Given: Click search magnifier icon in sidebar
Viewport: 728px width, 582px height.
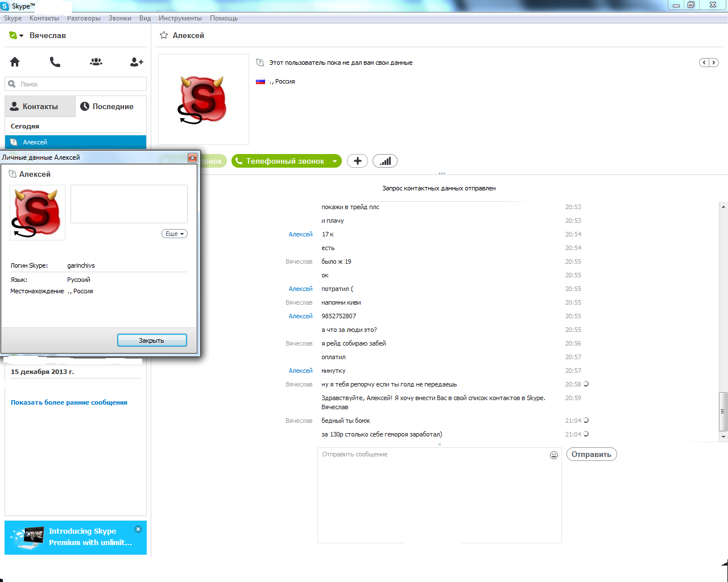Looking at the screenshot, I should tap(12, 84).
